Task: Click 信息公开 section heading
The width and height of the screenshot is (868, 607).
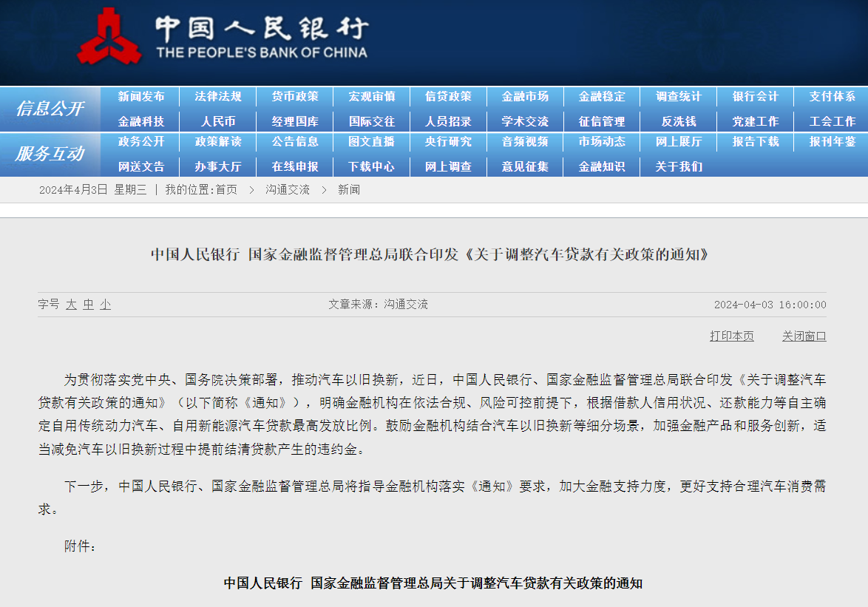Action: coord(50,109)
